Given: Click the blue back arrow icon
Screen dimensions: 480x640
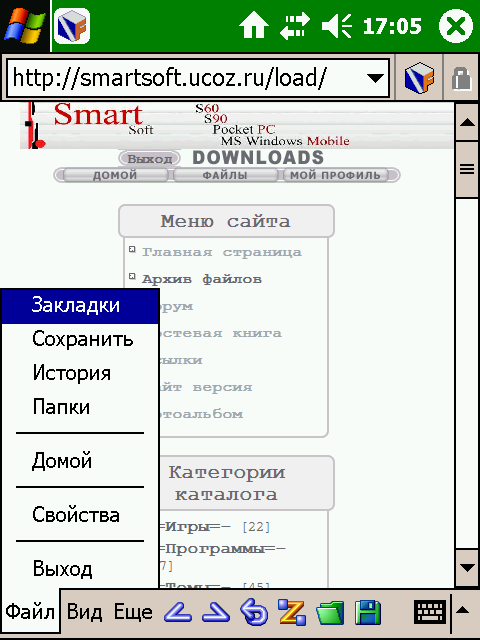Looking at the screenshot, I should [178, 612].
